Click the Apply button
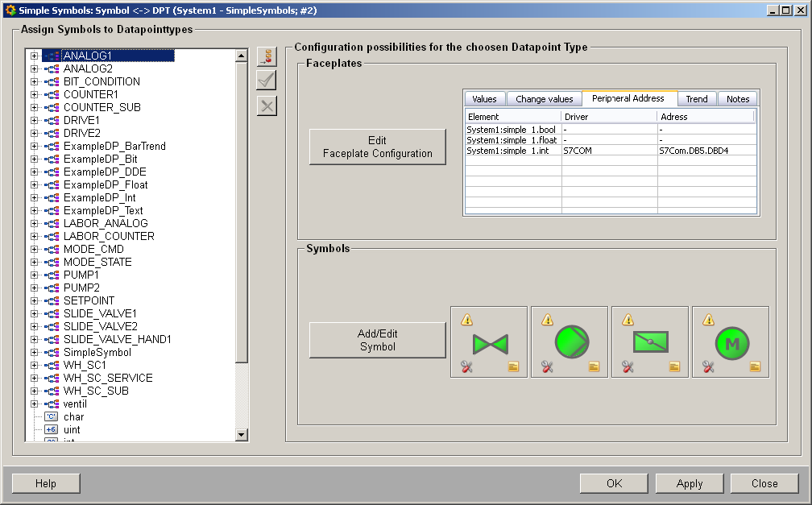The height and width of the screenshot is (505, 812). point(690,483)
